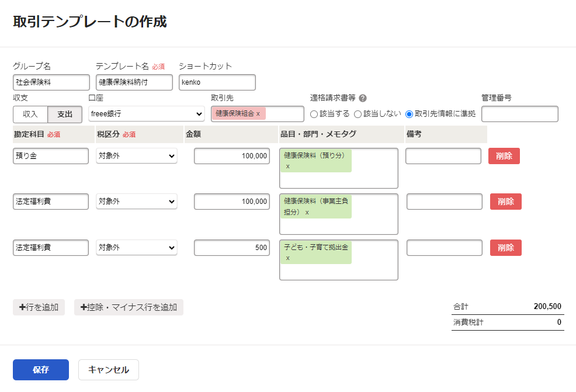Open 税区分 dropdown in 預り金 row

137,156
